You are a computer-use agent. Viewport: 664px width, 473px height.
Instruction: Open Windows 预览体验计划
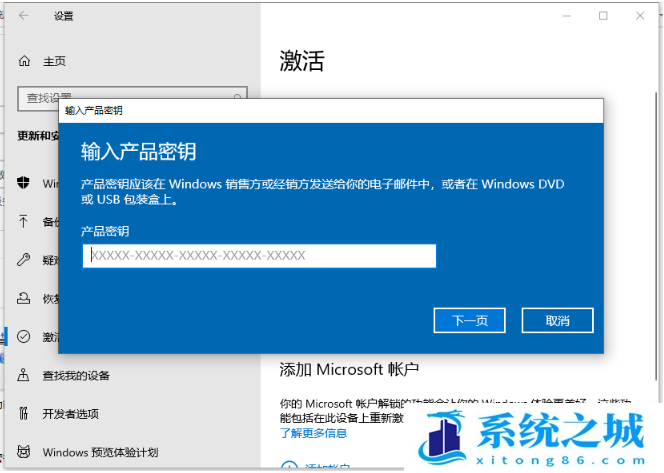point(100,453)
